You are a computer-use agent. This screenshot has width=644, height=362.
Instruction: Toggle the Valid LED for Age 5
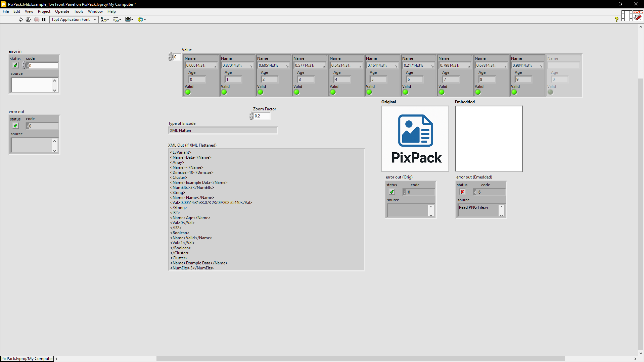click(369, 92)
